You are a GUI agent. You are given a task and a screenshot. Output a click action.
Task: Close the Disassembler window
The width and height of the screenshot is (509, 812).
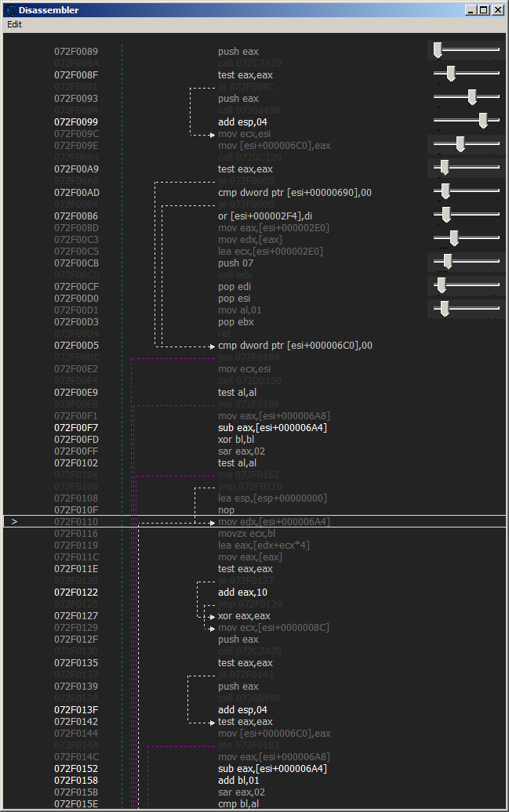[497, 10]
